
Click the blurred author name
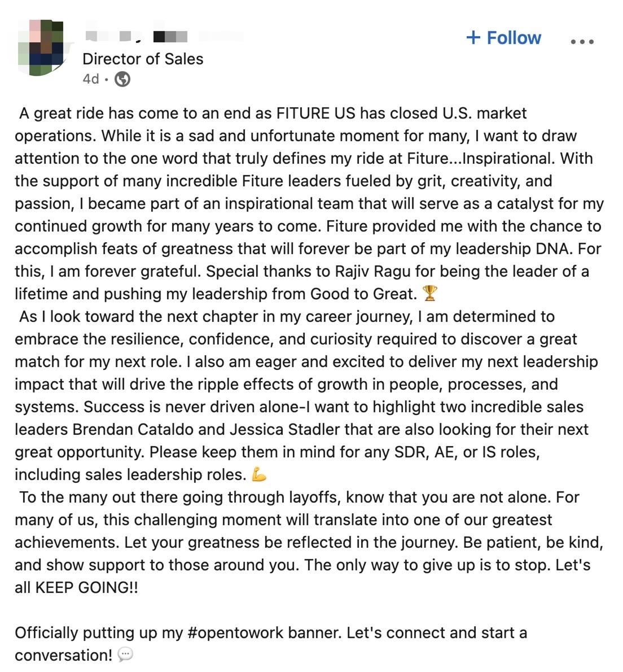point(164,37)
